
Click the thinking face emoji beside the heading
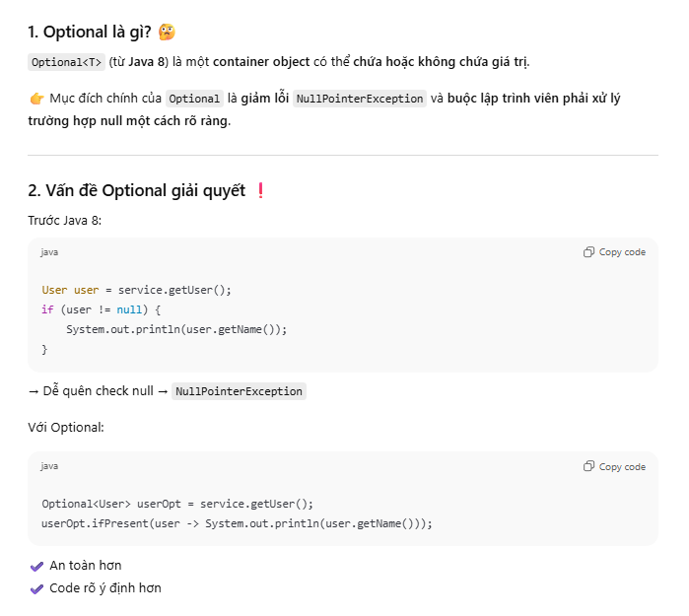pos(168,33)
